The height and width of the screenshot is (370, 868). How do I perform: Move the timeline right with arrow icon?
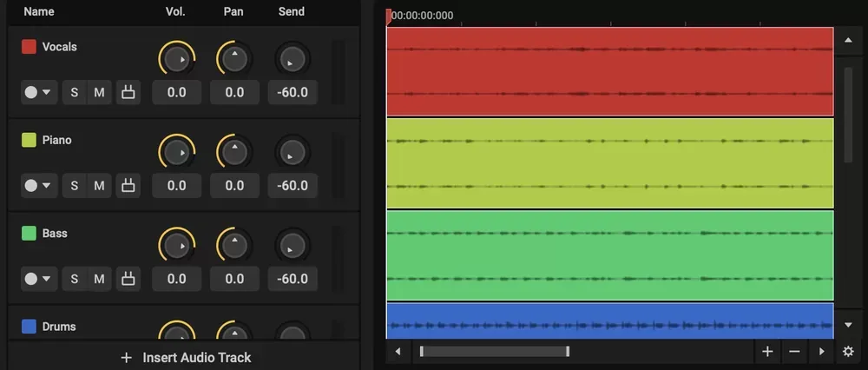point(821,351)
